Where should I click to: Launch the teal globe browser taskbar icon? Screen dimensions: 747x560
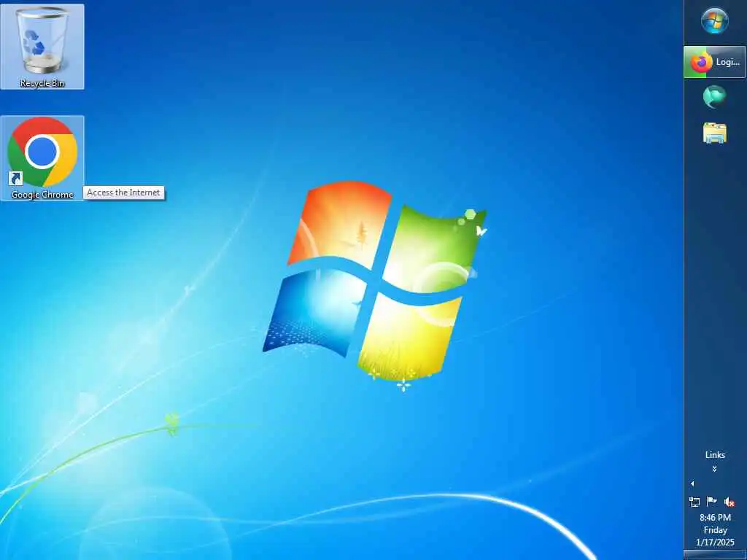click(715, 97)
